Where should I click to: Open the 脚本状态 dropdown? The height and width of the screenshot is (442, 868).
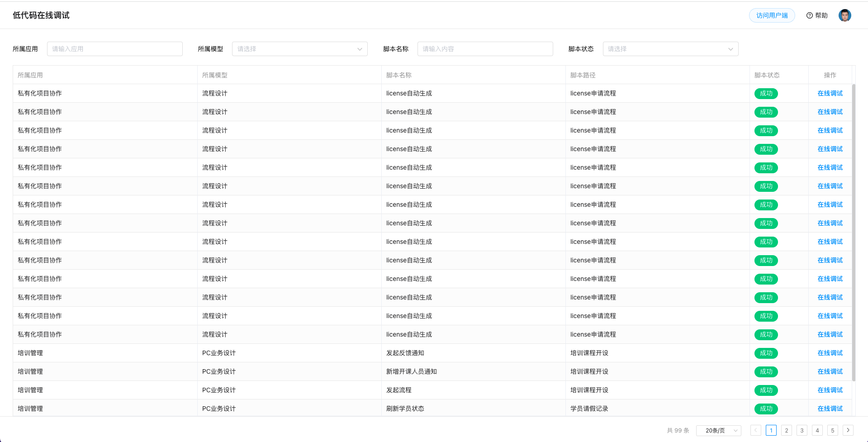pos(670,49)
